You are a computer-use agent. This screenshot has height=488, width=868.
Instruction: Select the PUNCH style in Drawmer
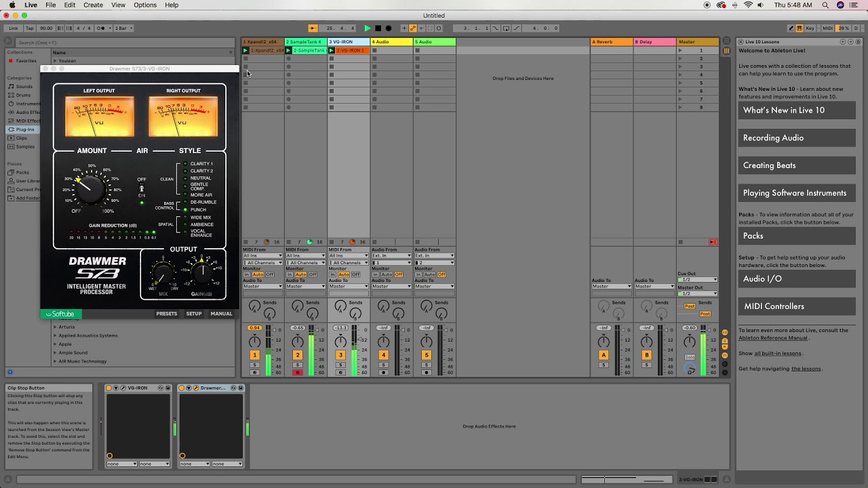(x=198, y=209)
